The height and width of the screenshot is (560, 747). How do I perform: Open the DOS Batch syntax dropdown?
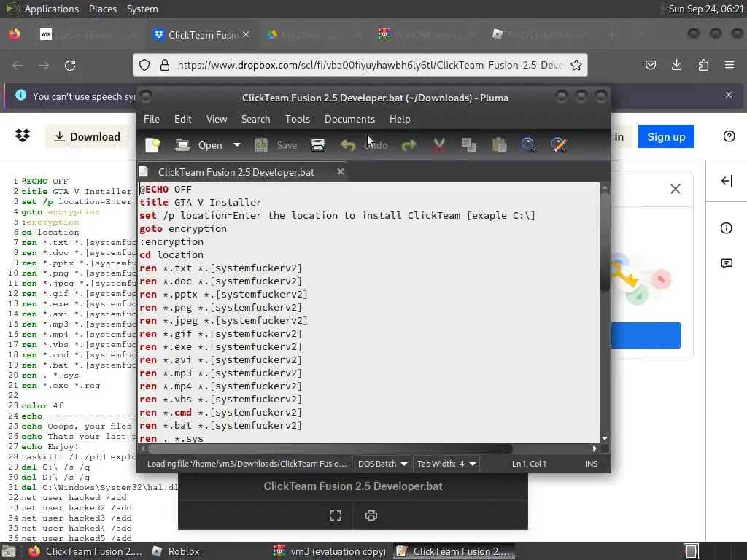[382, 464]
